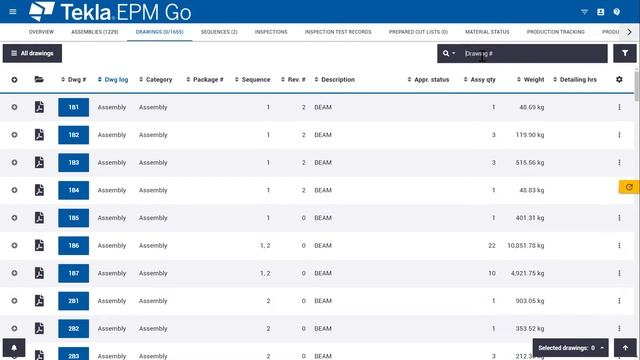
Task: Toggle select-all circle in table header
Action: (14, 80)
